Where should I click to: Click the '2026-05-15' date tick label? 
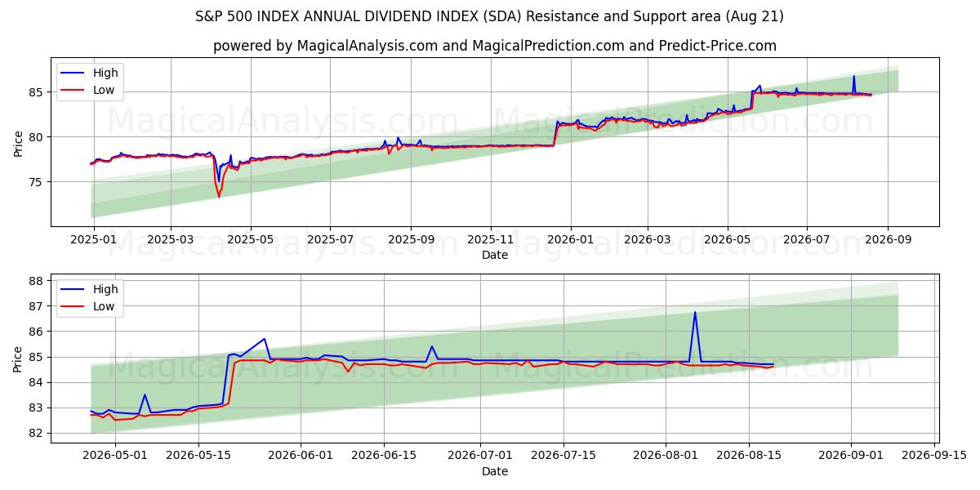click(198, 456)
